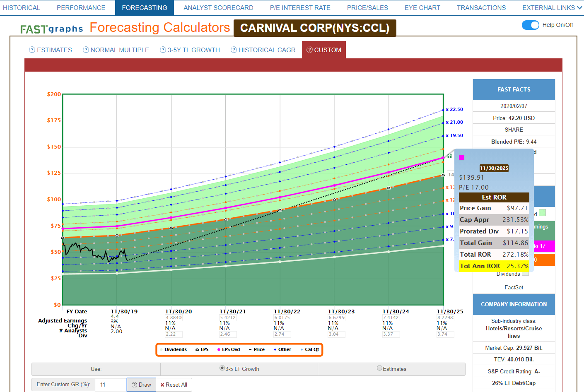Open the TRANSACTIONS tab
Viewport: 584px width, 392px height.
point(481,8)
